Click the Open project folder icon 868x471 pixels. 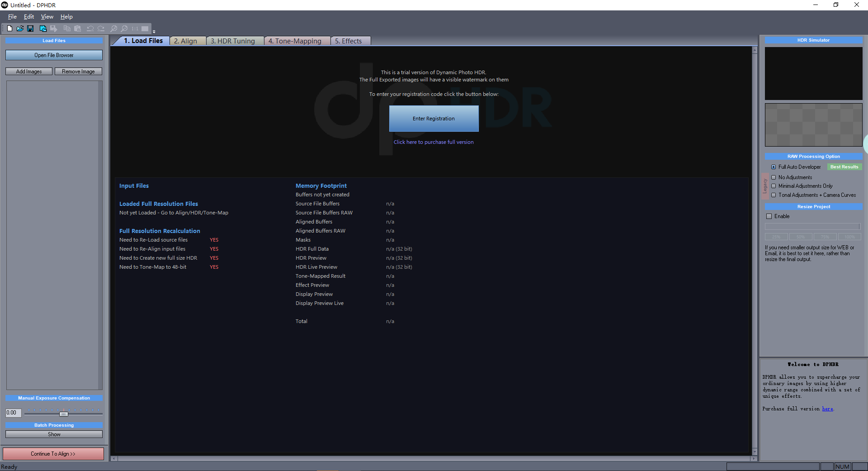(20, 29)
